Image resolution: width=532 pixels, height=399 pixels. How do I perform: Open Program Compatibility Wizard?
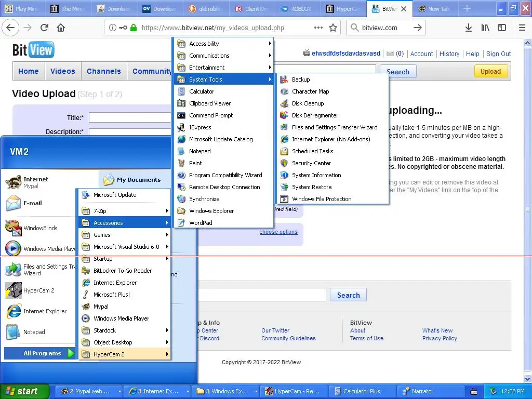click(x=224, y=175)
